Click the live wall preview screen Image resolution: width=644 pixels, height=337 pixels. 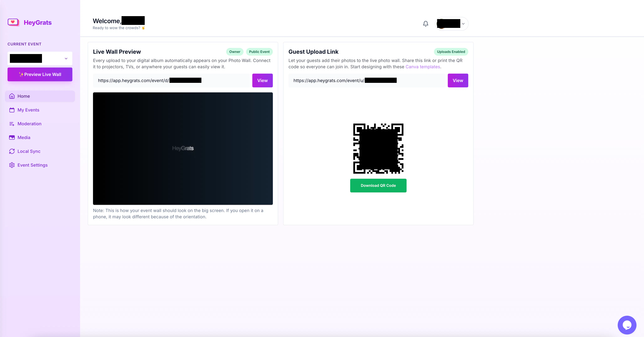pyautogui.click(x=183, y=148)
